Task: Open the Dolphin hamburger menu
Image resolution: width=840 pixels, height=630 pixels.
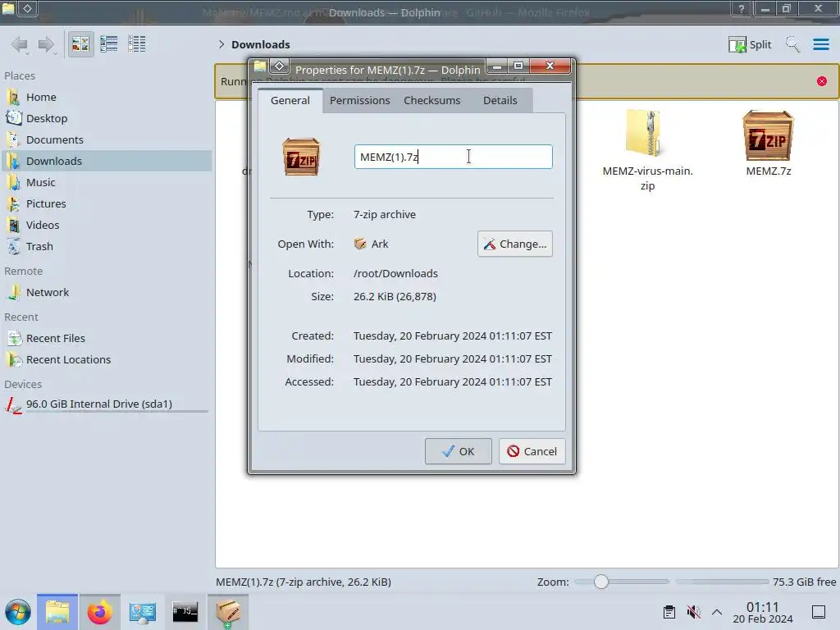Action: coord(820,44)
